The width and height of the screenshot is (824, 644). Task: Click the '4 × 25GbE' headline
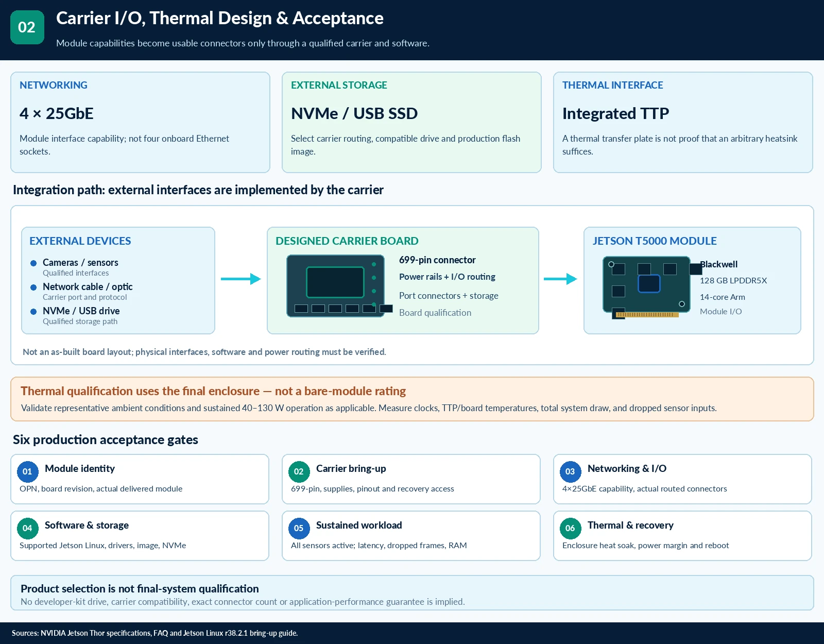[x=57, y=113]
